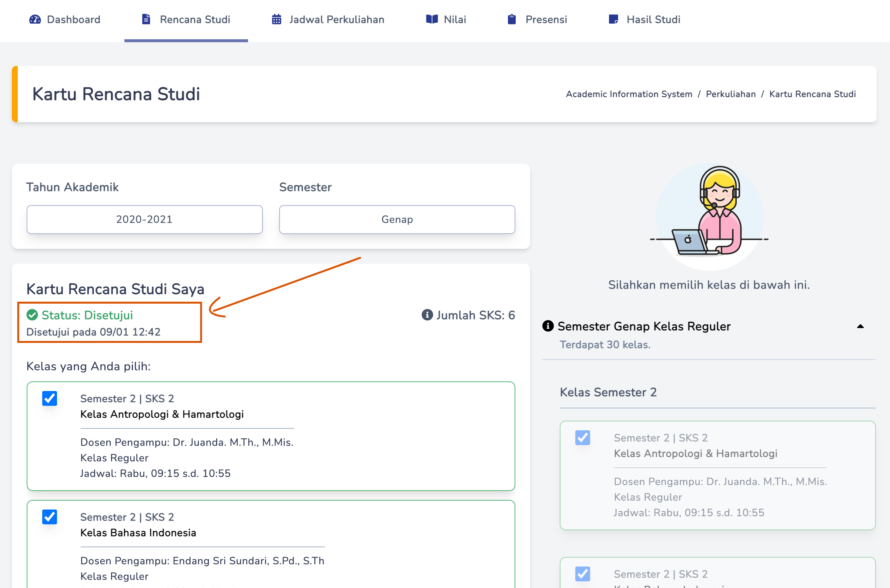Open the Tahun Akademik 2020-2021 dropdown
The width and height of the screenshot is (890, 588).
click(x=145, y=219)
